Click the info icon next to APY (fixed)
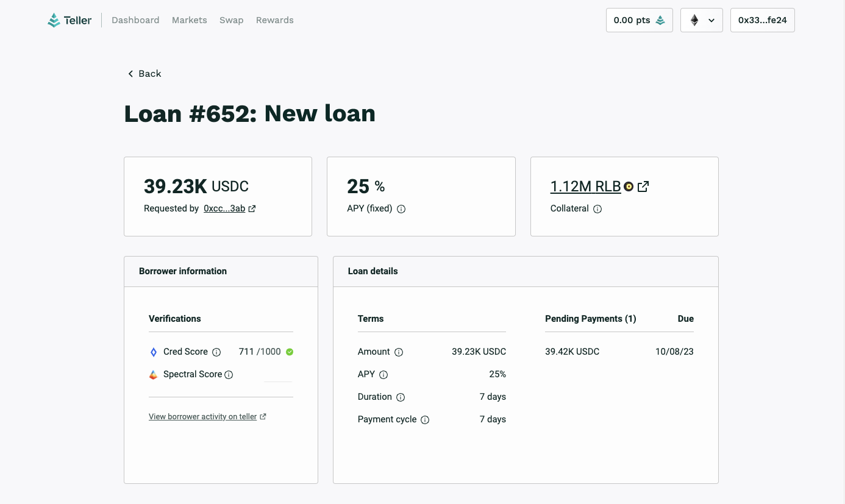Image resolution: width=845 pixels, height=504 pixels. pyautogui.click(x=401, y=209)
